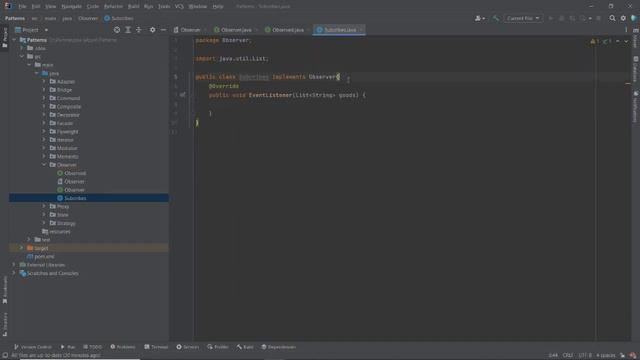Image resolution: width=640 pixels, height=360 pixels.
Task: Open IDE settings gear in top toolbar
Action: [623, 18]
